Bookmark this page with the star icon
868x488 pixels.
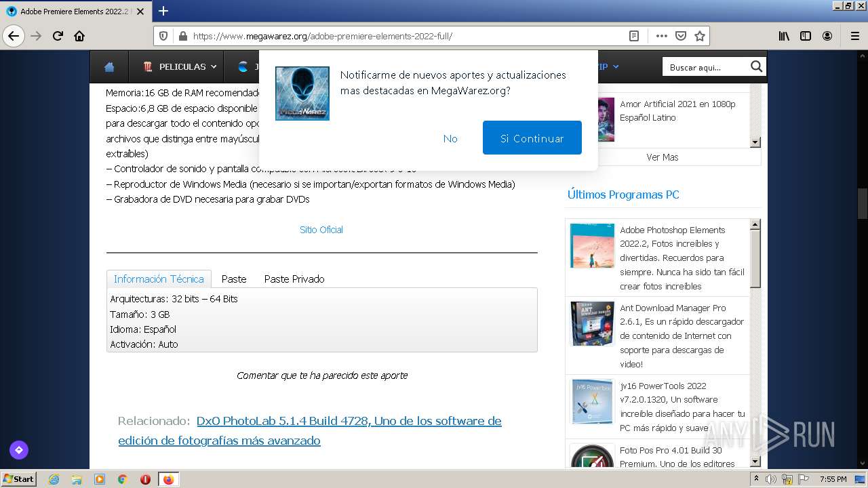[700, 36]
